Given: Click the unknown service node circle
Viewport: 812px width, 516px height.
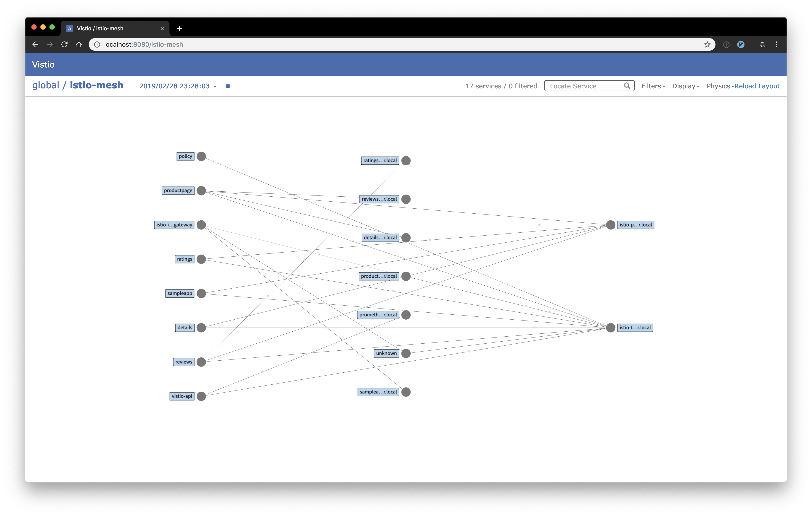Looking at the screenshot, I should click(406, 354).
